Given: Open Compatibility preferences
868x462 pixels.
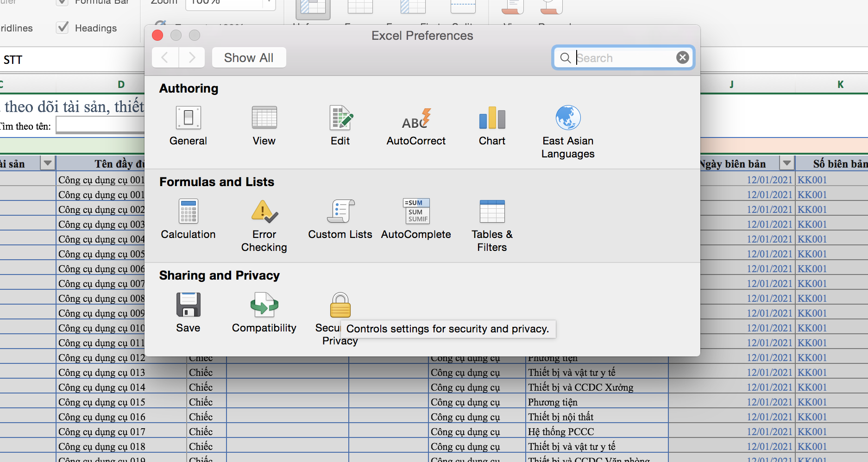Looking at the screenshot, I should [264, 312].
